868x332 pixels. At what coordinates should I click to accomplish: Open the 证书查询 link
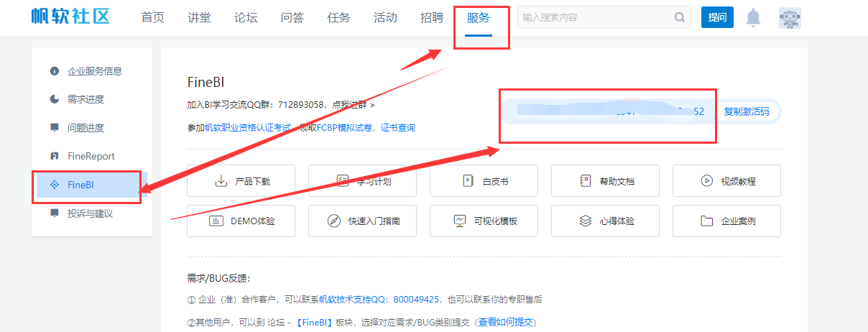pos(397,128)
